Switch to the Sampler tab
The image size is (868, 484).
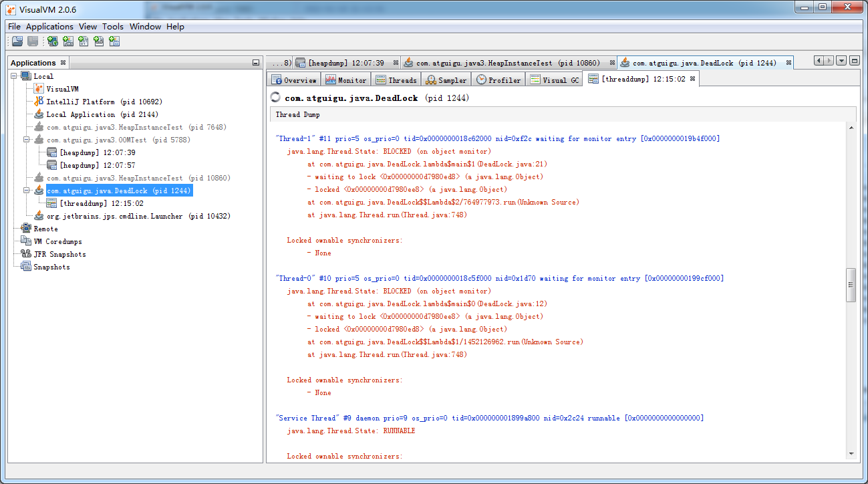click(446, 80)
